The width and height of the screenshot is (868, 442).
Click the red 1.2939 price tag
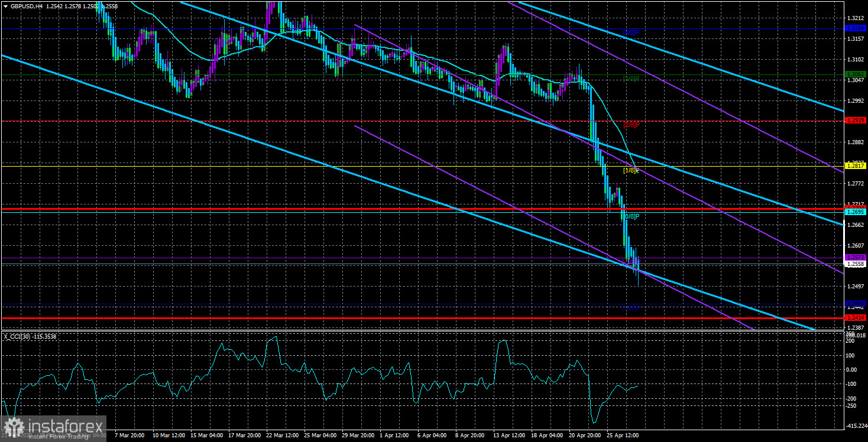pos(855,121)
